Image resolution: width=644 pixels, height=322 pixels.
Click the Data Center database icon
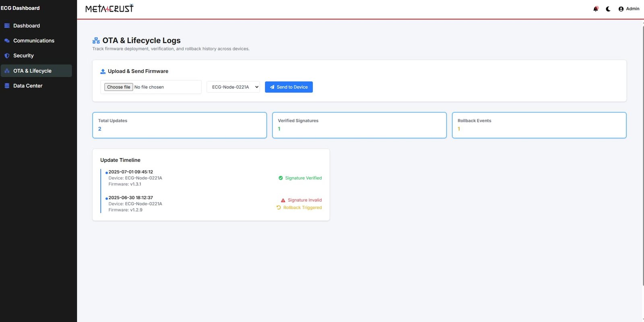click(7, 86)
